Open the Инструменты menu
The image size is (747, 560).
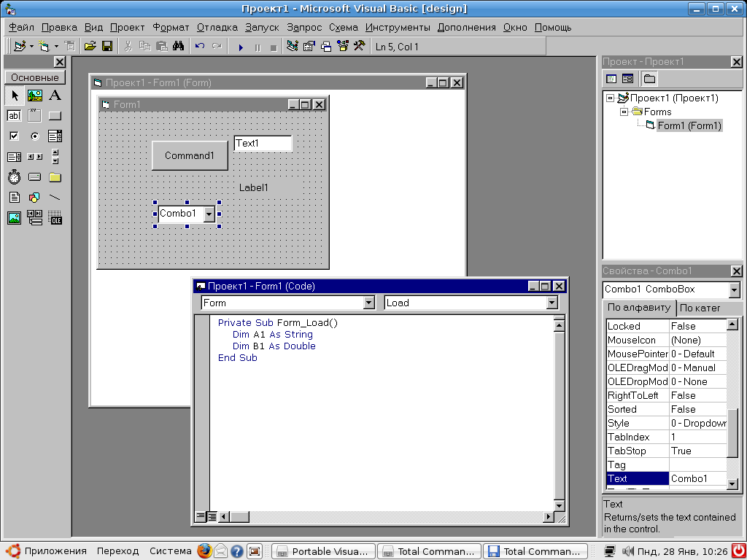398,28
